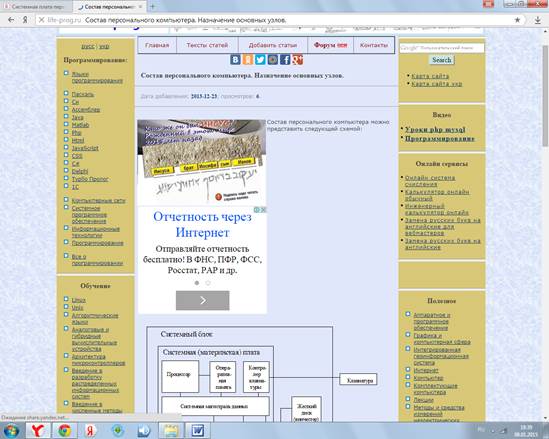The width and height of the screenshot is (549, 439).
Task: Share via the orange Odnoklassniki icon
Action: (248, 60)
